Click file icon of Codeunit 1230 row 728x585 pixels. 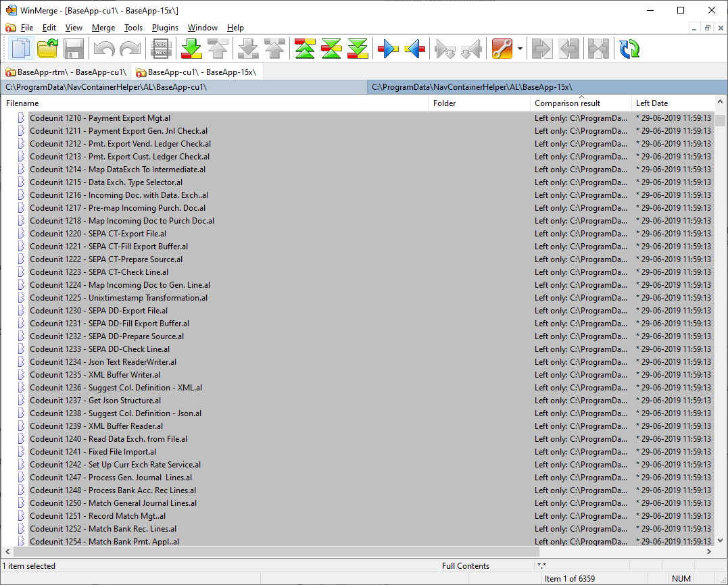point(21,311)
